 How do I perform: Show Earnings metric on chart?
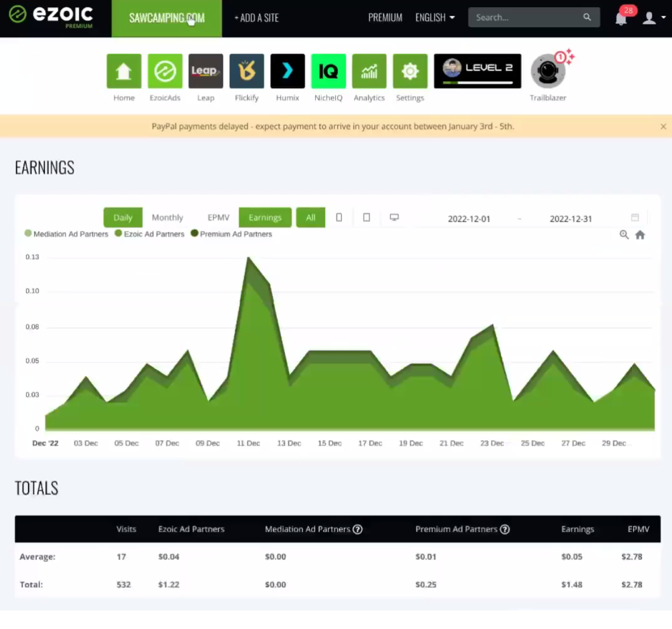click(x=265, y=217)
